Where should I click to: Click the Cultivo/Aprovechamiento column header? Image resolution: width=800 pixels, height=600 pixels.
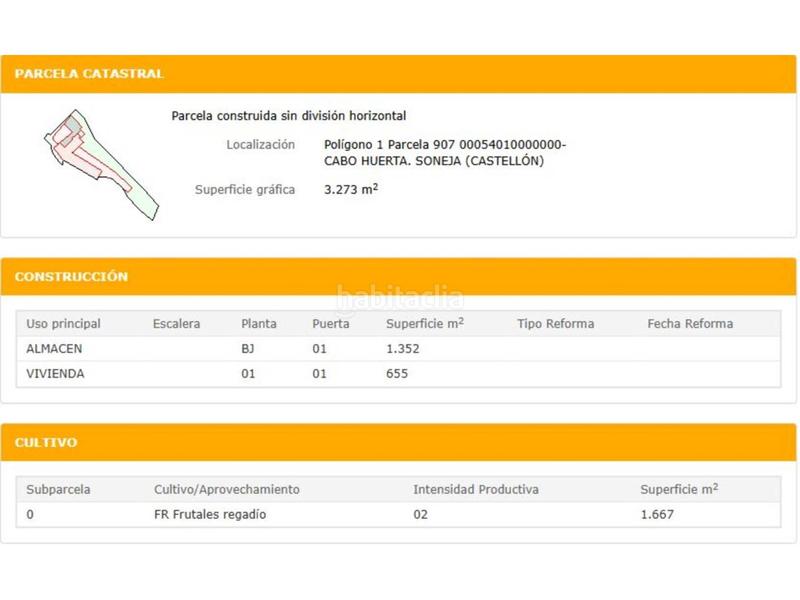point(226,490)
